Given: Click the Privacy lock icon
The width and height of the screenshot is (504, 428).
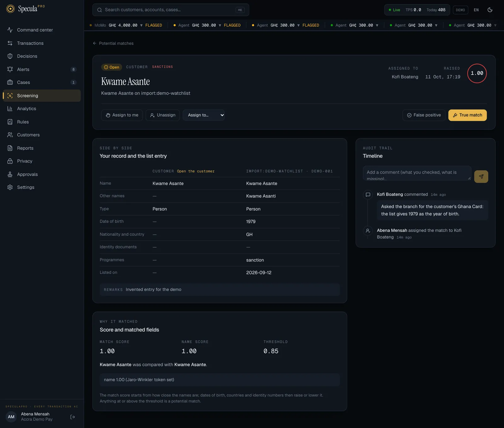Looking at the screenshot, I should pos(10,161).
